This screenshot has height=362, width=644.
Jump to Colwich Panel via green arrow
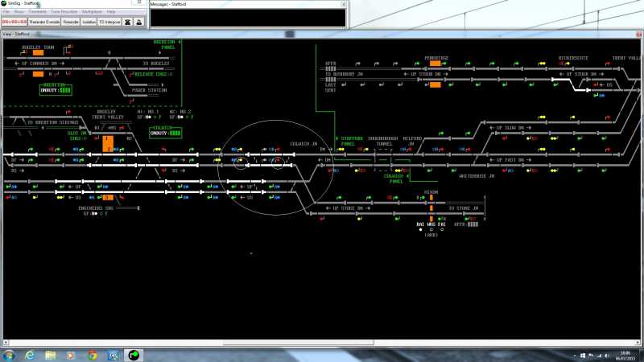tap(407, 176)
